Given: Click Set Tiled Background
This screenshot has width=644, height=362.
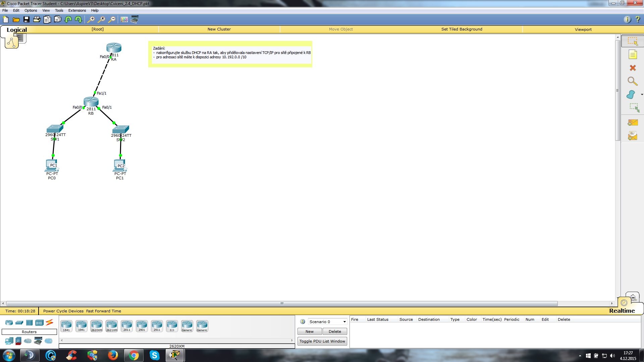Looking at the screenshot, I should pos(462,29).
